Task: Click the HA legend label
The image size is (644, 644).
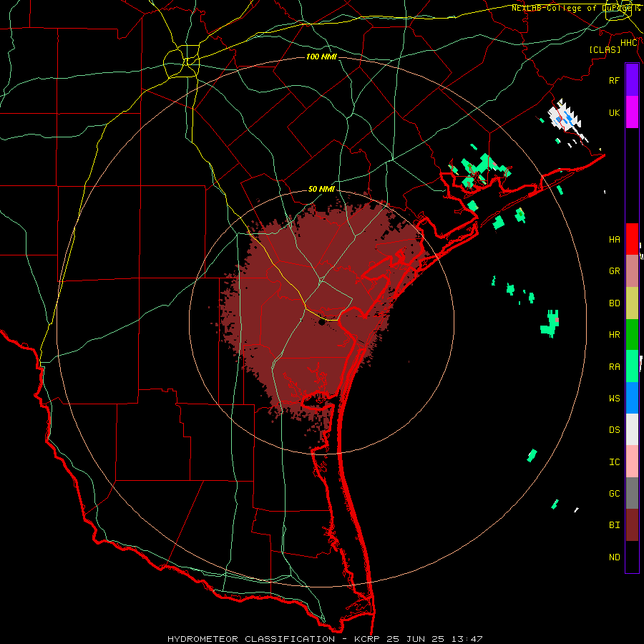Action: (614, 240)
